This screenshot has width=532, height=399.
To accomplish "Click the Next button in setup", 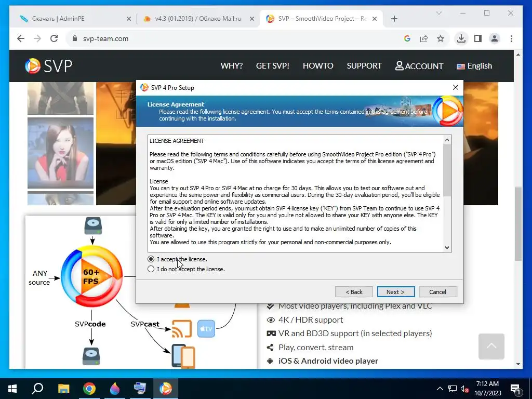I will [x=395, y=292].
